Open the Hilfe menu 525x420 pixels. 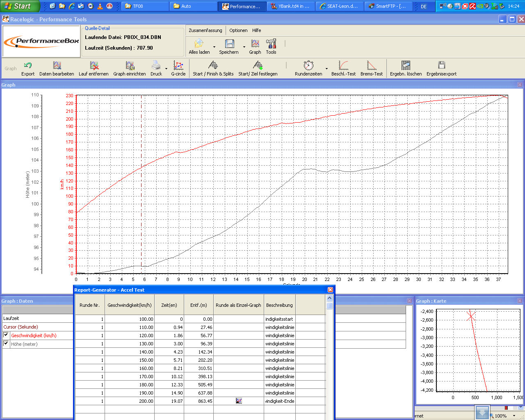pyautogui.click(x=256, y=30)
